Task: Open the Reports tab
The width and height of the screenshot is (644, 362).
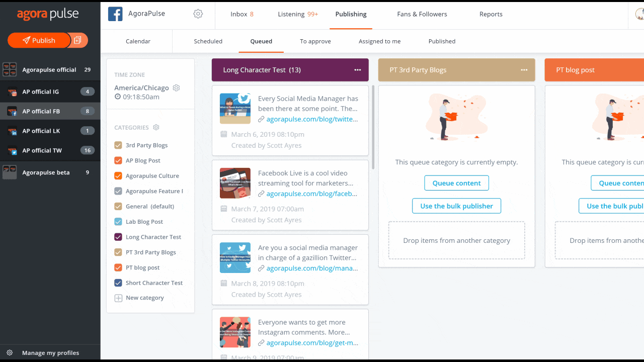Action: click(491, 14)
